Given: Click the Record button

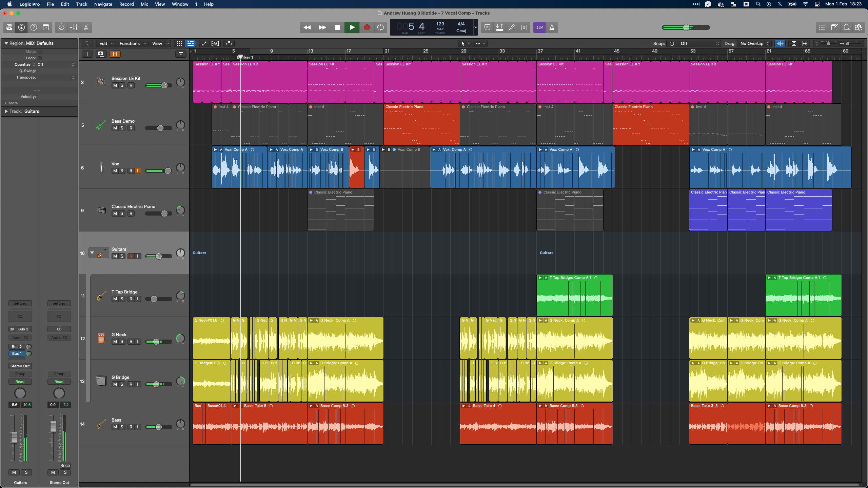Looking at the screenshot, I should coord(367,27).
